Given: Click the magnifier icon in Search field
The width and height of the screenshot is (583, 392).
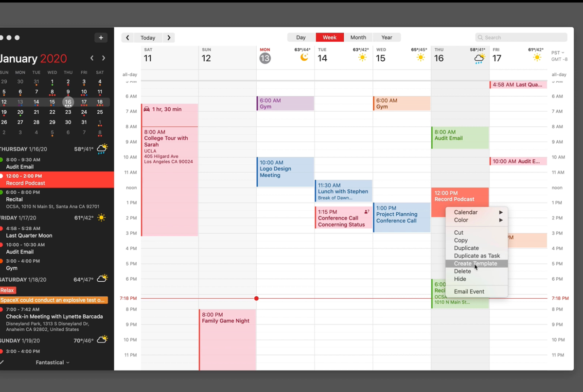Looking at the screenshot, I should 480,37.
